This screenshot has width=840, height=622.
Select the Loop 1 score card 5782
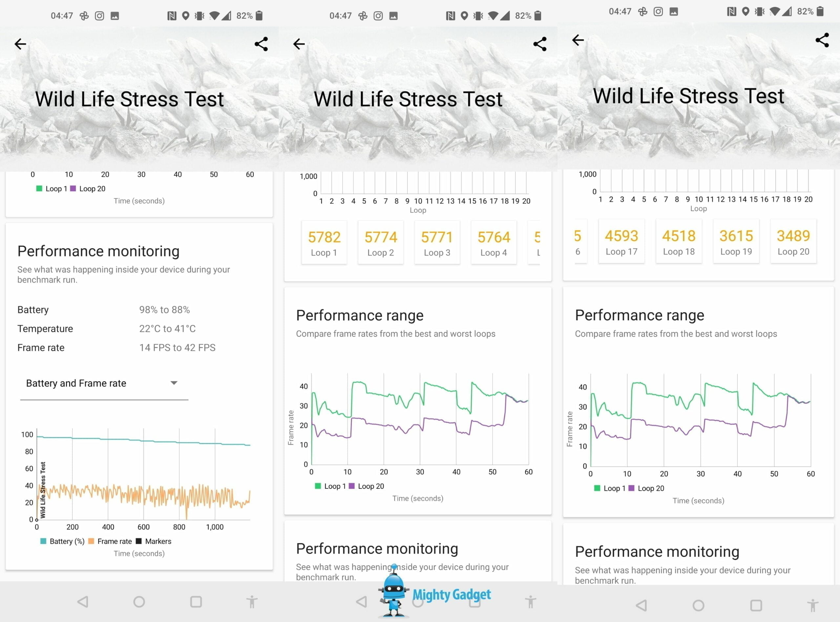pos(324,243)
